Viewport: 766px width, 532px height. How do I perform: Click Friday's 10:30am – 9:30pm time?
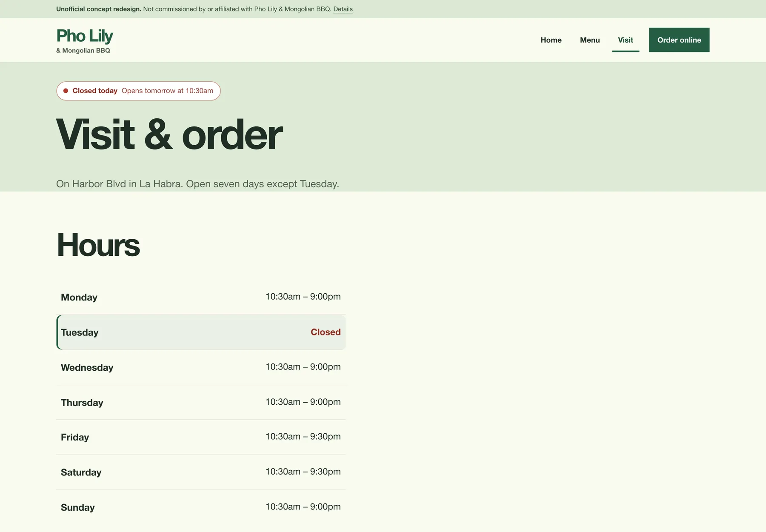click(x=303, y=437)
